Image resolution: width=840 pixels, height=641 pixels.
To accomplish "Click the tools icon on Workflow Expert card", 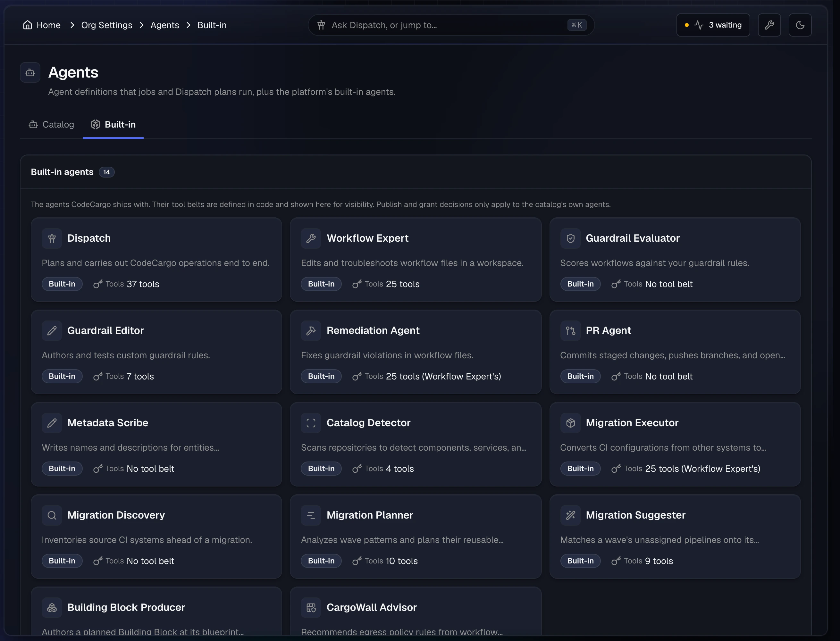I will [357, 284].
